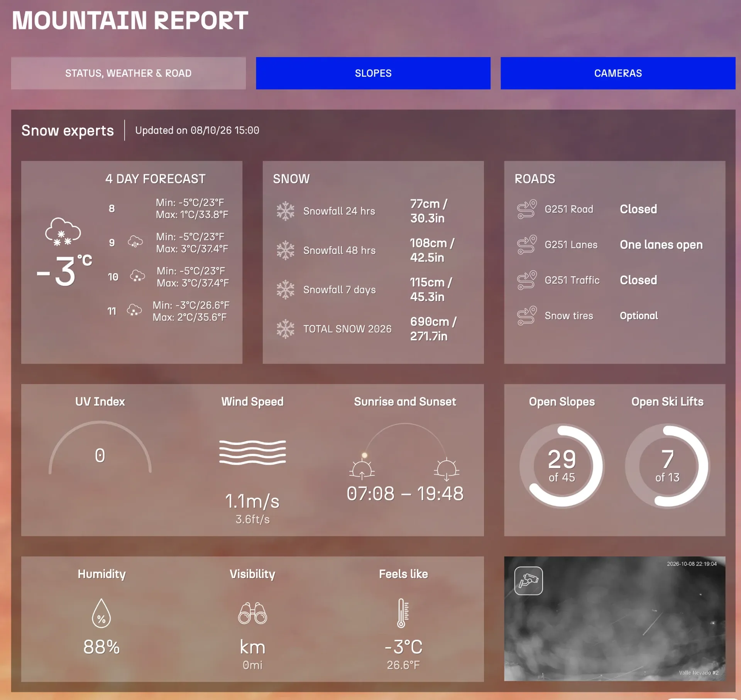This screenshot has width=741, height=700.
Task: Click the wind waves icon
Action: pos(252,452)
